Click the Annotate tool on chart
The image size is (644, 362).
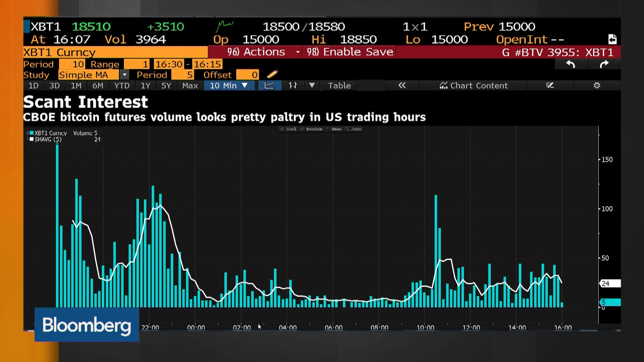(x=312, y=129)
